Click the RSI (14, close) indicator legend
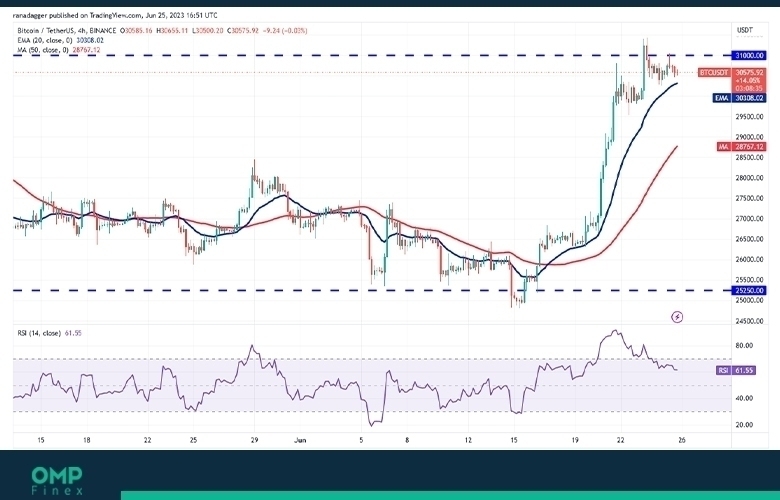 click(39, 333)
